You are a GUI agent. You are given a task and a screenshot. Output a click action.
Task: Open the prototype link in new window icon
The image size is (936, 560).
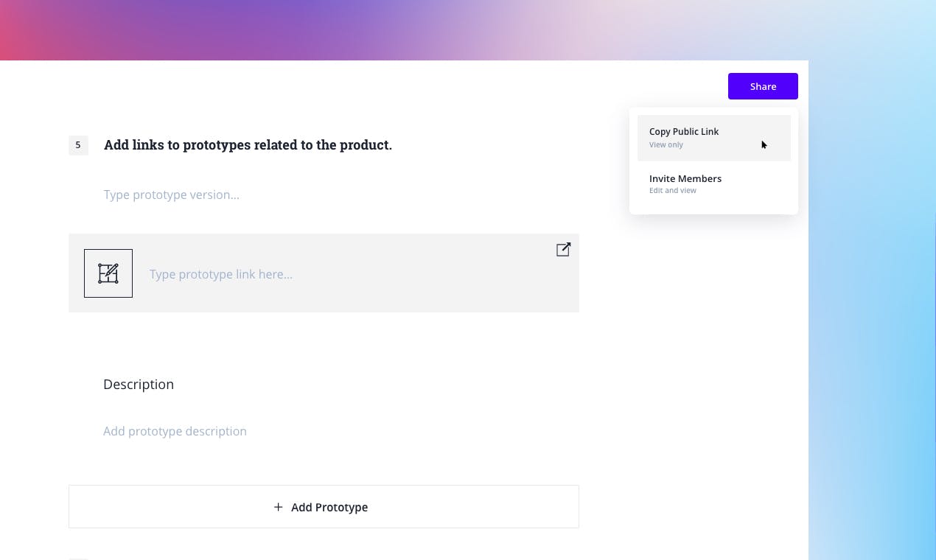(x=563, y=250)
